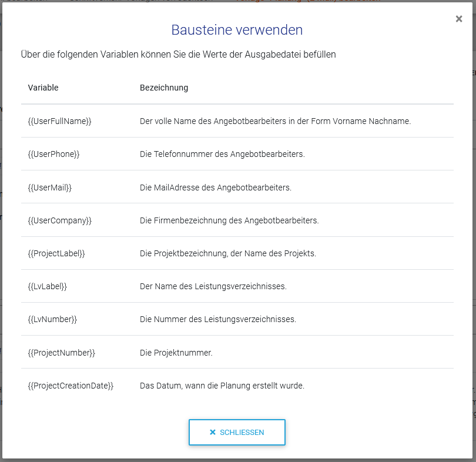This screenshot has height=462, width=476.
Task: Click the SCHLIESSEN button
Action: coord(237,432)
